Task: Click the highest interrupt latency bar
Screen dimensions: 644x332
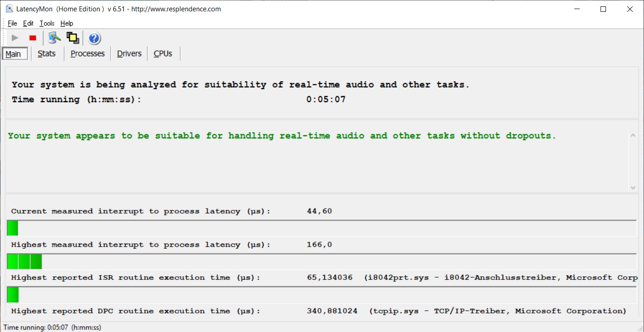Action: pyautogui.click(x=24, y=261)
